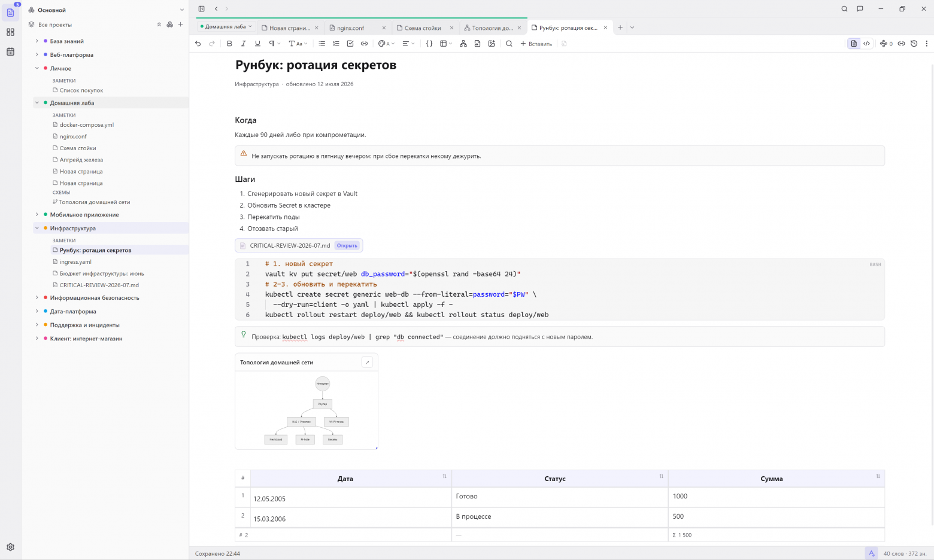Click the insert image icon

click(x=492, y=44)
